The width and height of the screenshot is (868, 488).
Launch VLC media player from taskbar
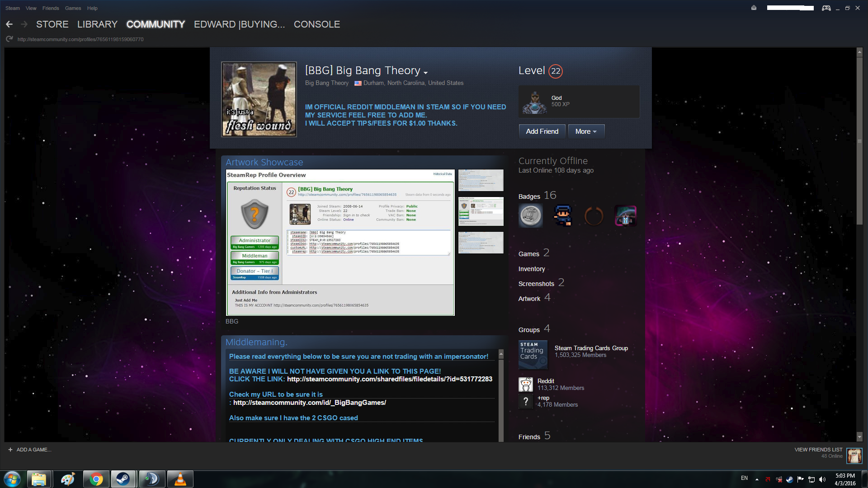tap(180, 479)
